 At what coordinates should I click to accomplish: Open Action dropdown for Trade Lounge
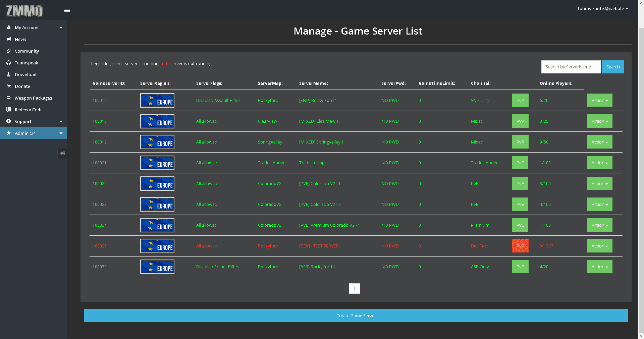click(x=600, y=163)
